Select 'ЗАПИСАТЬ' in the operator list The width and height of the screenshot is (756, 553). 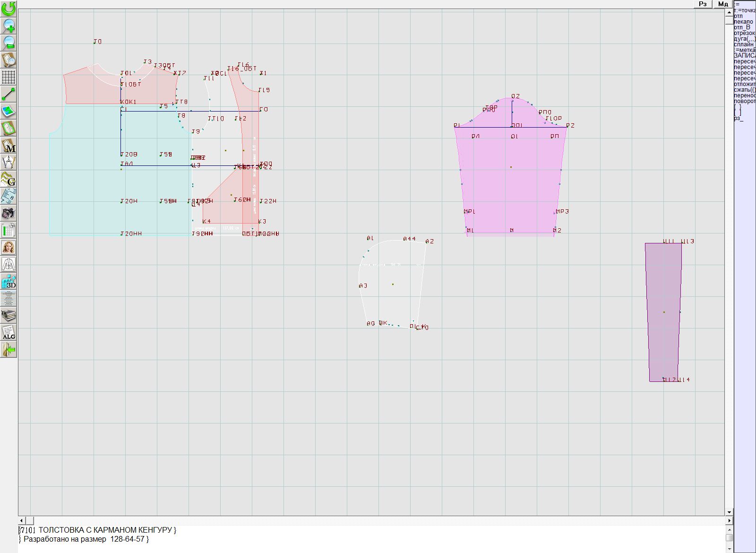pos(744,56)
